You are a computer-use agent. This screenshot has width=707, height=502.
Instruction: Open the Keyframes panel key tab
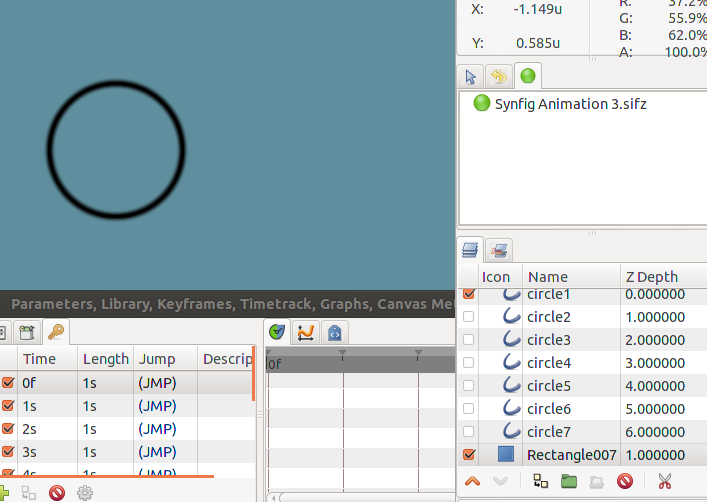tap(56, 332)
